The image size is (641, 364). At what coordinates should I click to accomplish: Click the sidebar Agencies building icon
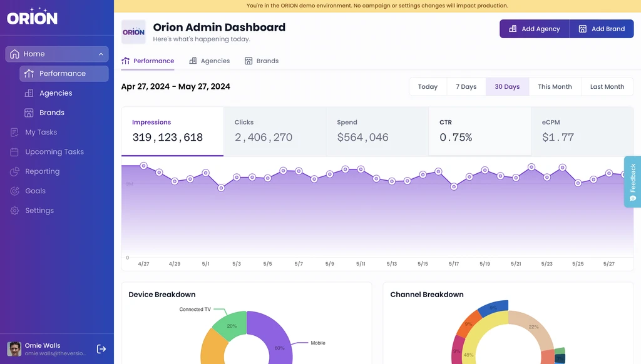pyautogui.click(x=29, y=93)
